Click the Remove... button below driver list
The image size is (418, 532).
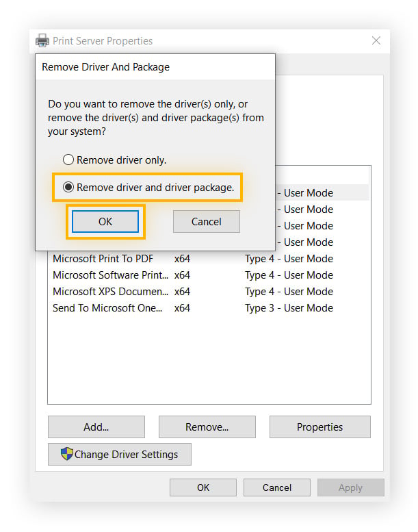207,427
